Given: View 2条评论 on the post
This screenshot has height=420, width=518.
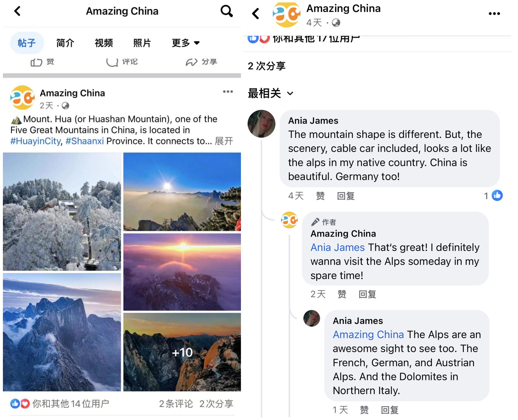Looking at the screenshot, I should (176, 404).
